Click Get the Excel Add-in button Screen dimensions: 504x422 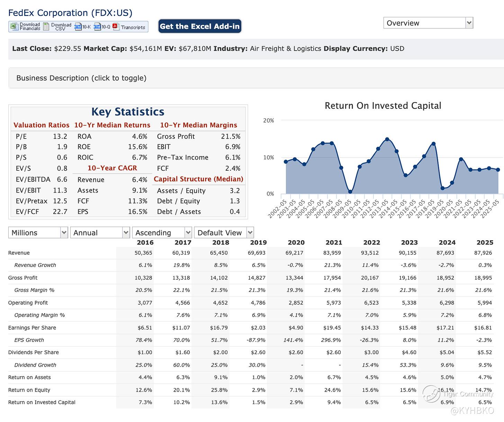200,27
